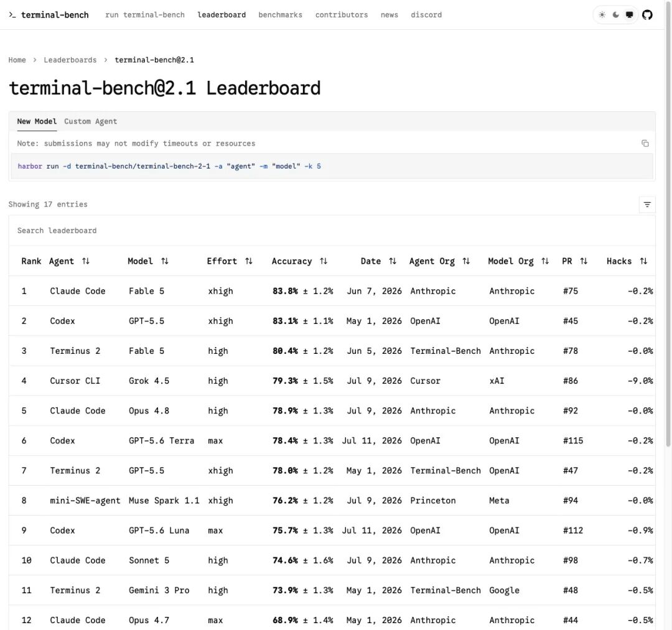Open PR #44 for Opus 4.7
The height and width of the screenshot is (630, 672).
click(x=571, y=621)
